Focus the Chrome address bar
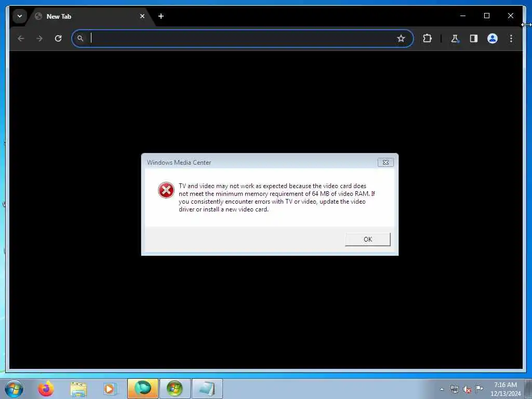Viewport: 532px width, 399px height. click(x=242, y=38)
